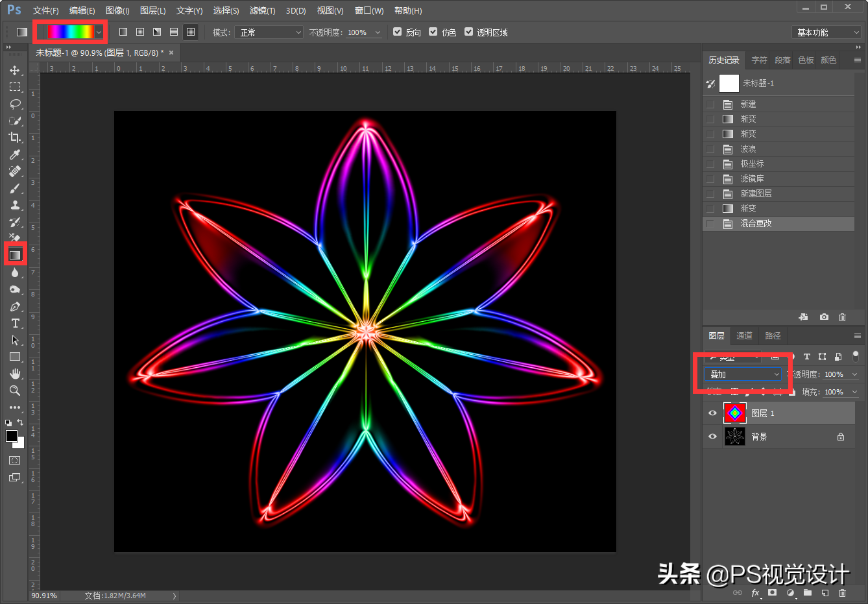Select the Lasso tool
The height and width of the screenshot is (604, 868).
pyautogui.click(x=15, y=104)
